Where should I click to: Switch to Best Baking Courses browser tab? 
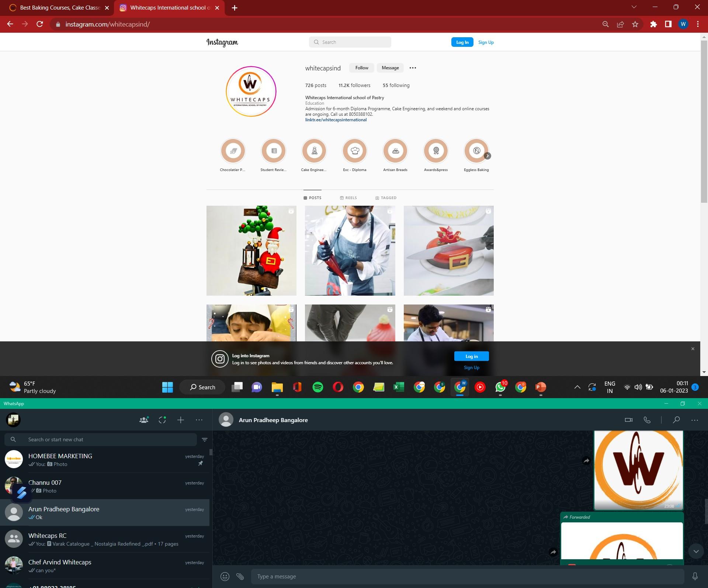[59, 8]
